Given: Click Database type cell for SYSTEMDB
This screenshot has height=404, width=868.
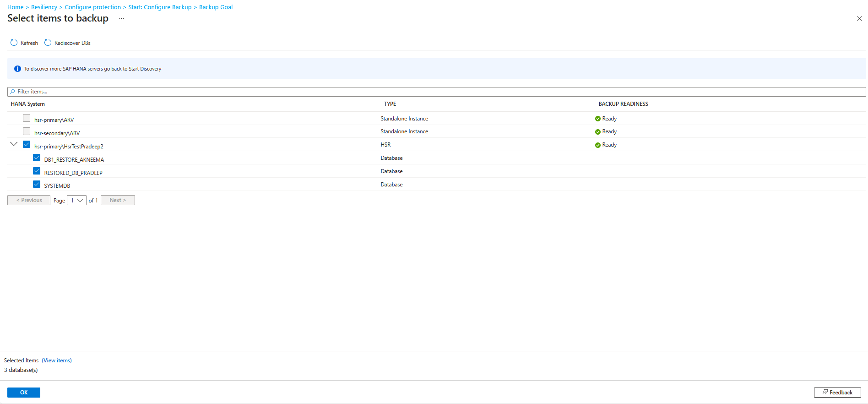Looking at the screenshot, I should pyautogui.click(x=391, y=185).
